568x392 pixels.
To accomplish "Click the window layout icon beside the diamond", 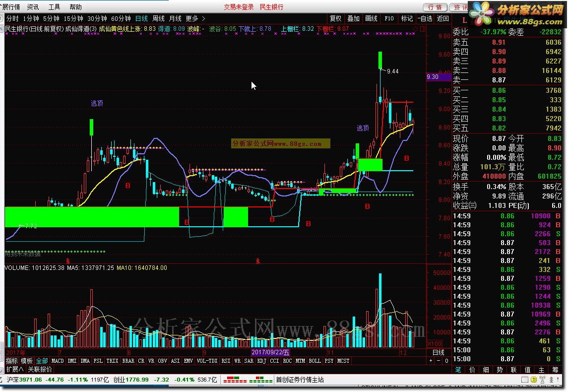I will tap(422, 29).
